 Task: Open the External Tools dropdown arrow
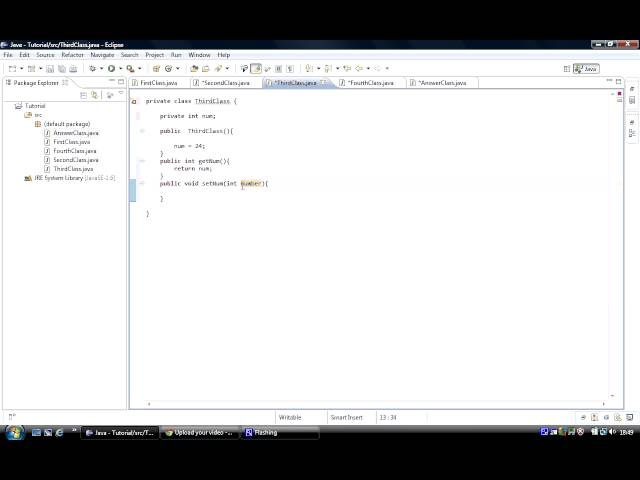140,69
